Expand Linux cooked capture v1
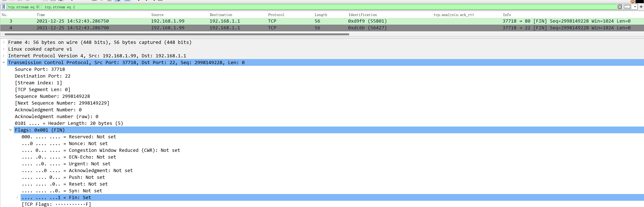This screenshot has height=207, width=644. [x=4, y=49]
